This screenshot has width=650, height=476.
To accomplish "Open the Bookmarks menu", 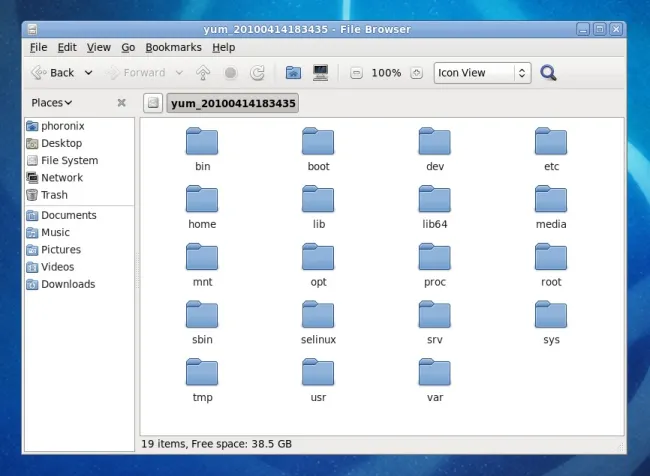I will 173,48.
